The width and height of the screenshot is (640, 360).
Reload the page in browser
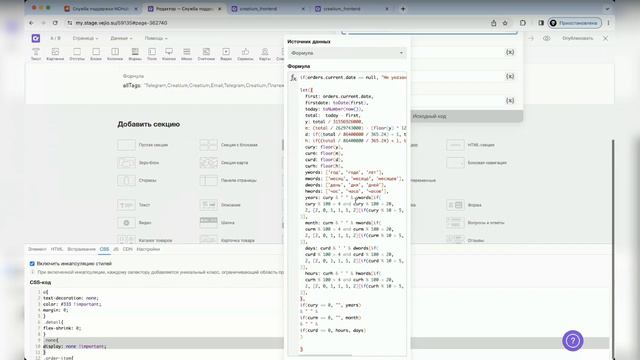55,23
